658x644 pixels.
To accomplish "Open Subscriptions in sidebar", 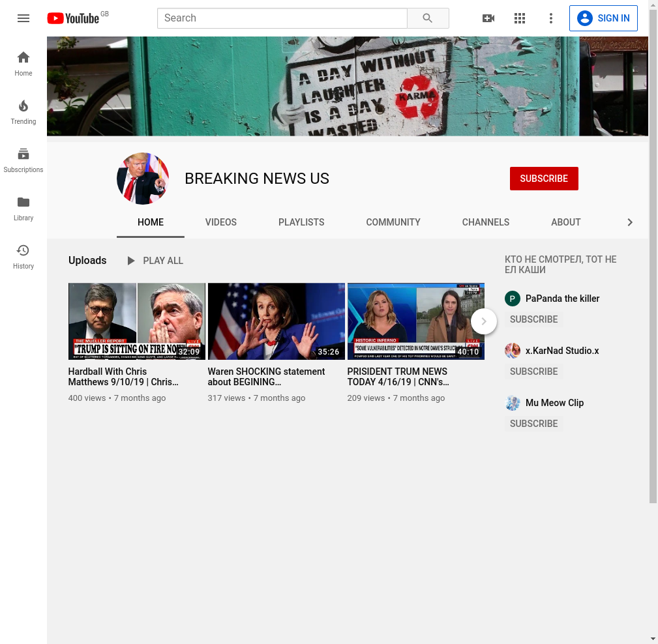I will 23,160.
